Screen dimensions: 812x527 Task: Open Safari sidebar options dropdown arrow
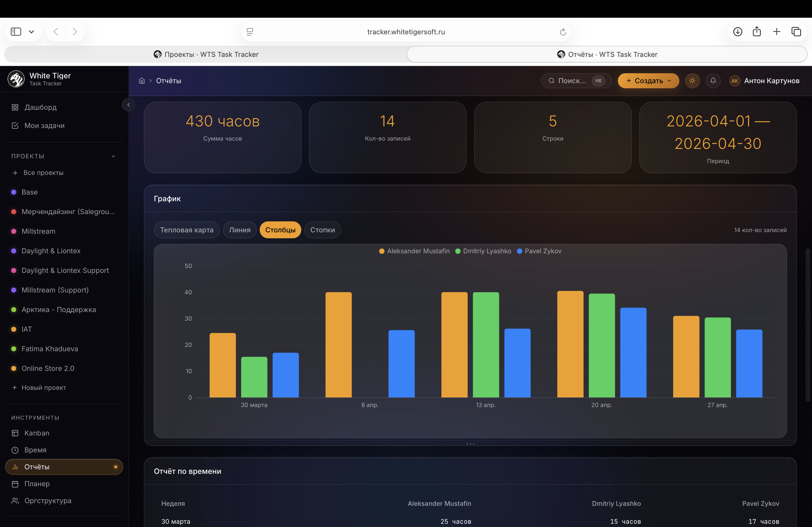coord(31,32)
